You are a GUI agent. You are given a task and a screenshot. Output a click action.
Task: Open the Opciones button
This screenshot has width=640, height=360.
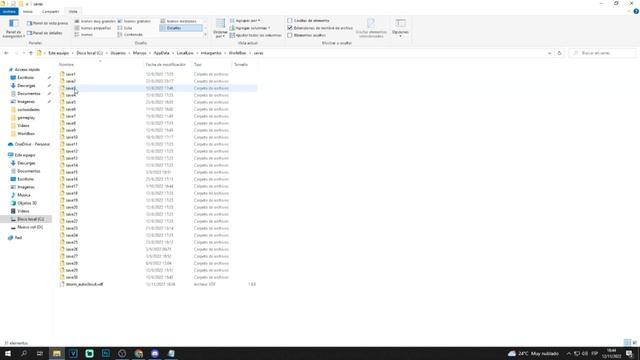400,28
